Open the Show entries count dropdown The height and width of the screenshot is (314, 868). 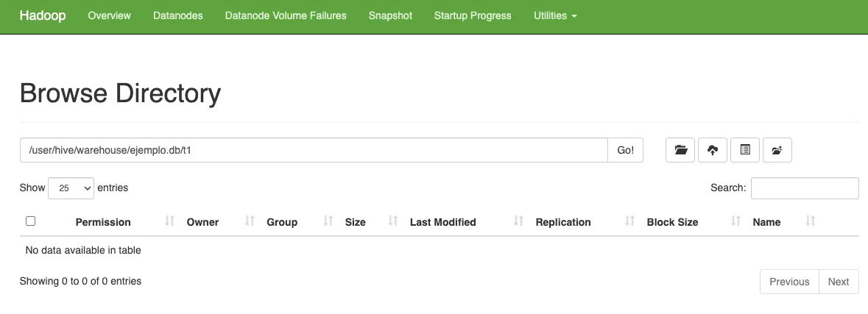tap(71, 188)
